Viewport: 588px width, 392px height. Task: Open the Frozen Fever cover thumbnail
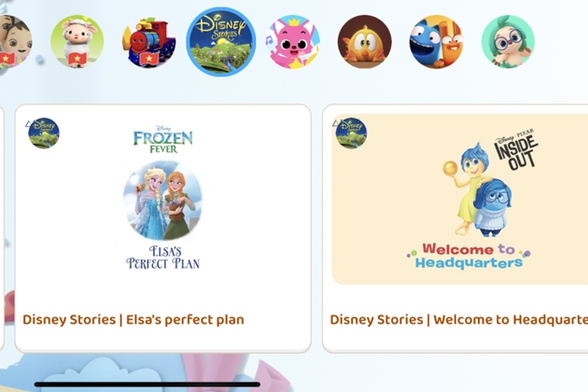[162, 199]
